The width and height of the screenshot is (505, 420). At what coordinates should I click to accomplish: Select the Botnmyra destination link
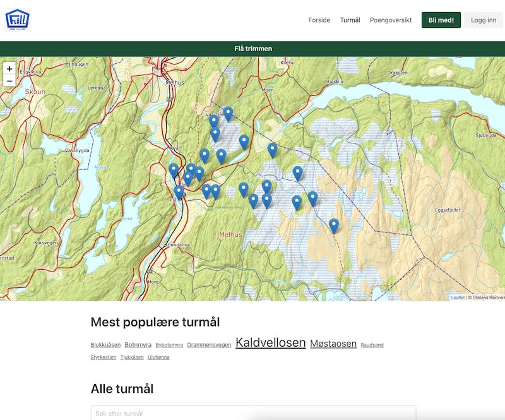tap(138, 345)
